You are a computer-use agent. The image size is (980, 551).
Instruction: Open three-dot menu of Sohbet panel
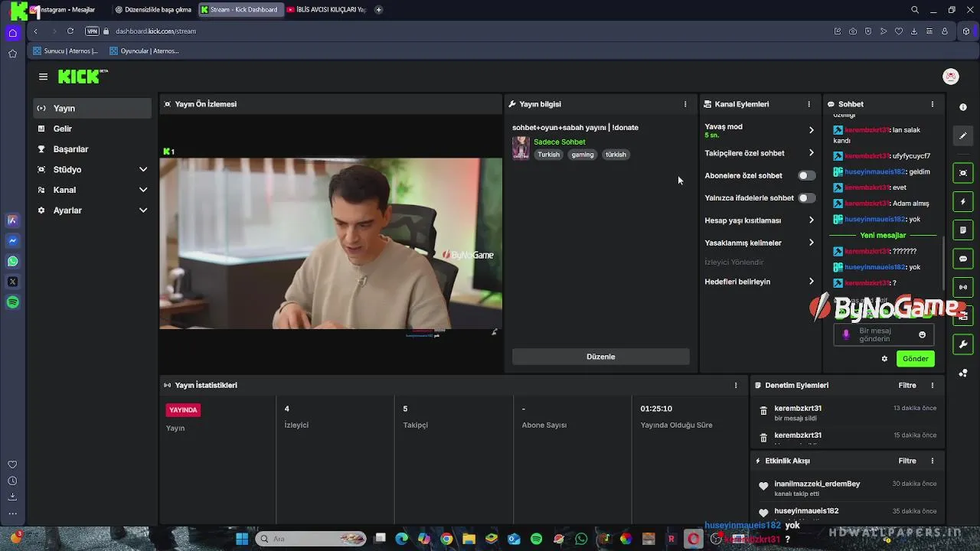click(x=932, y=104)
